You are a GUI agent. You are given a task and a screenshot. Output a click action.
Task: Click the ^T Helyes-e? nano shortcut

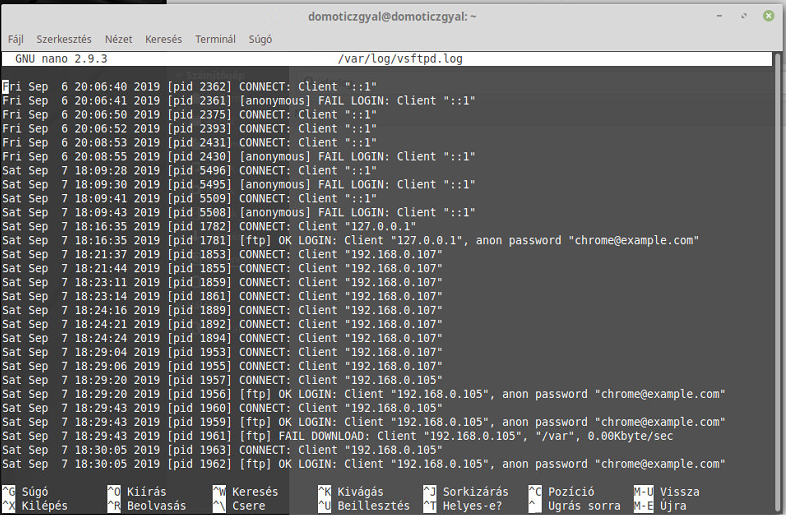pyautogui.click(x=462, y=506)
